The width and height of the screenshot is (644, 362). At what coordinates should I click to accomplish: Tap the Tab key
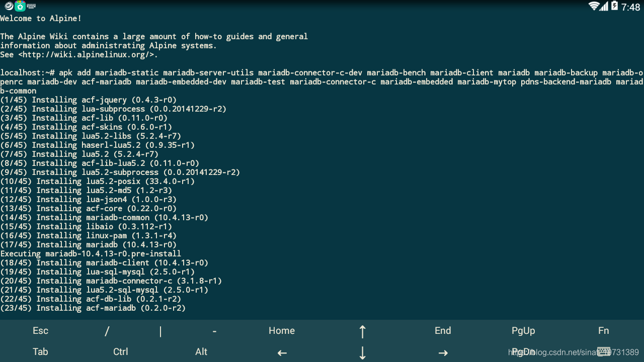click(40, 351)
